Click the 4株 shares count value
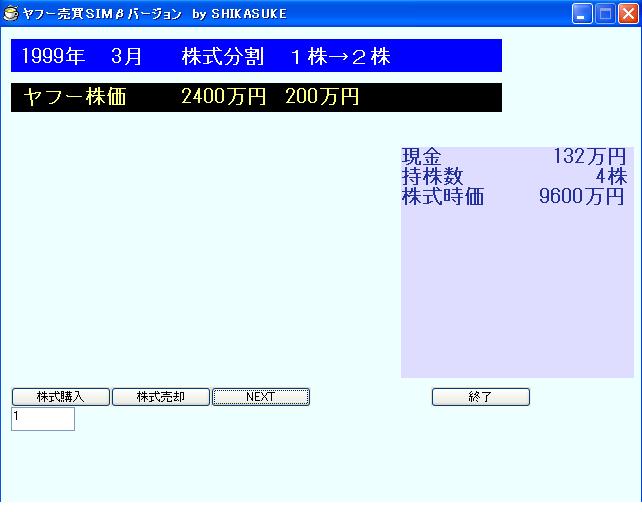Image resolution: width=642 pixels, height=512 pixels. click(611, 177)
